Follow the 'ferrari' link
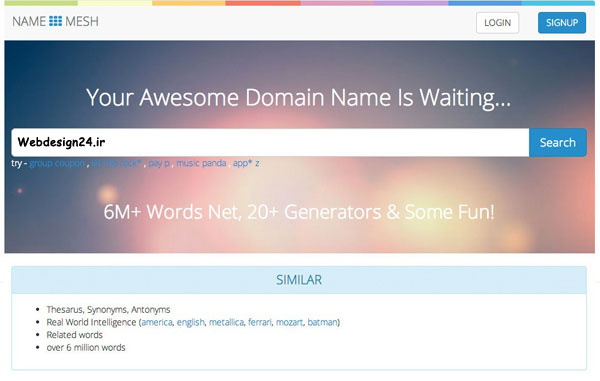This screenshot has width=600, height=381. pos(260,322)
